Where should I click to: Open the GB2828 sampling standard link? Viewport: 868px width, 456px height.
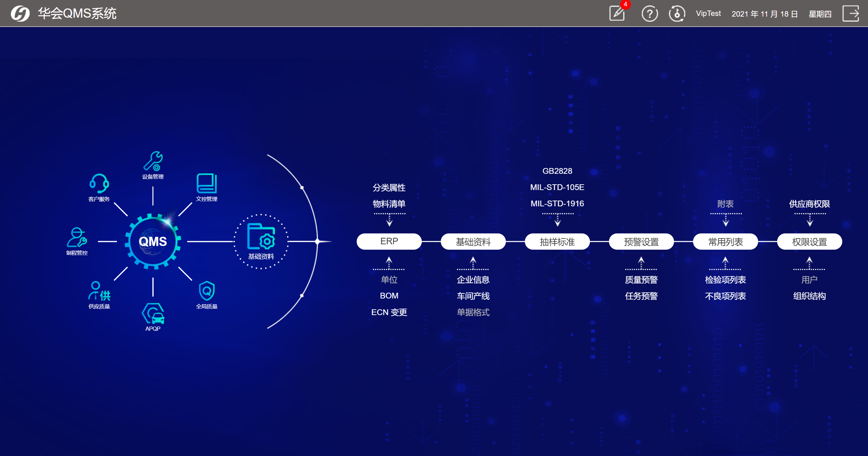(x=557, y=171)
